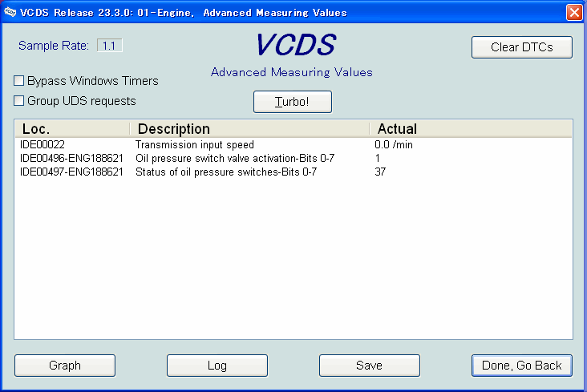
Task: Click the Sample Rate value field
Action: pos(110,46)
